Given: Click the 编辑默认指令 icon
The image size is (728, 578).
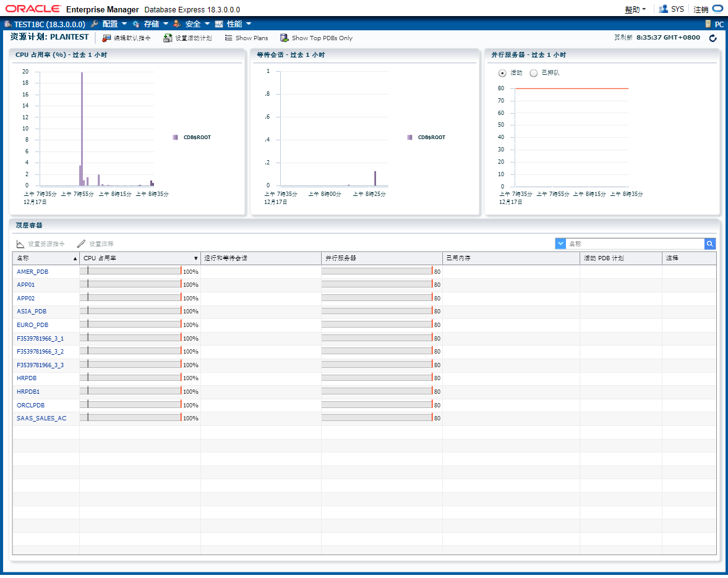Looking at the screenshot, I should tap(107, 38).
